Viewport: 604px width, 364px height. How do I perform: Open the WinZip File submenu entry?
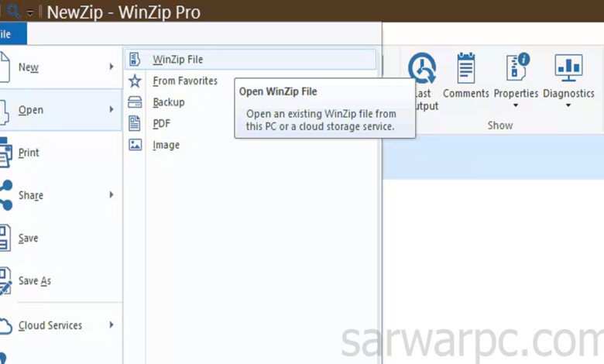coord(250,60)
